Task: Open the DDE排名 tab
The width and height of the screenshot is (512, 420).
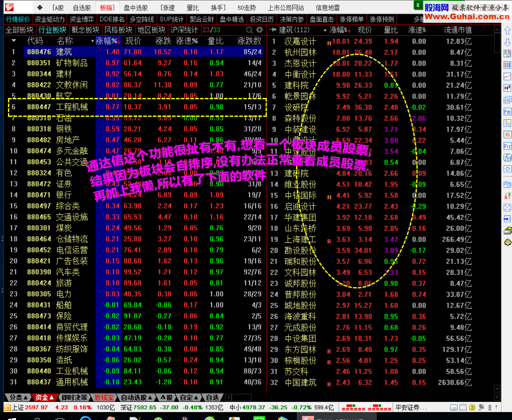Action: pos(112,19)
